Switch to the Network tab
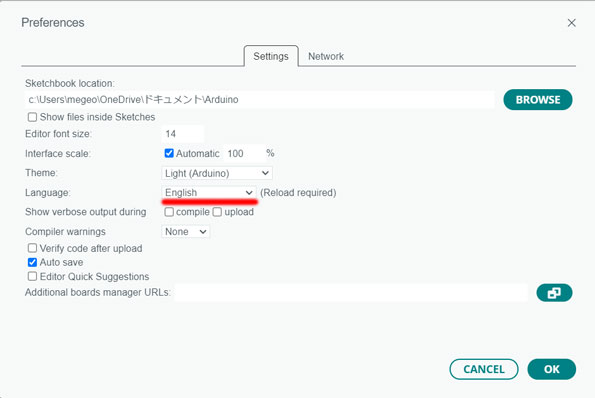 tap(326, 56)
